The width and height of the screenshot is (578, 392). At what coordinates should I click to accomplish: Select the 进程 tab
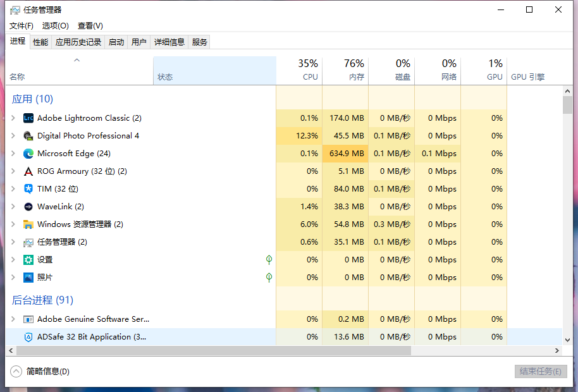[18, 41]
